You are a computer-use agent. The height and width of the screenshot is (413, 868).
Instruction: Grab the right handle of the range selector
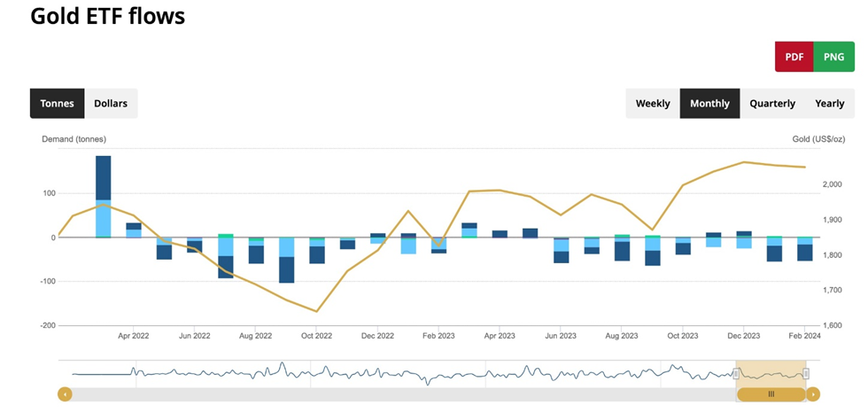tap(806, 374)
